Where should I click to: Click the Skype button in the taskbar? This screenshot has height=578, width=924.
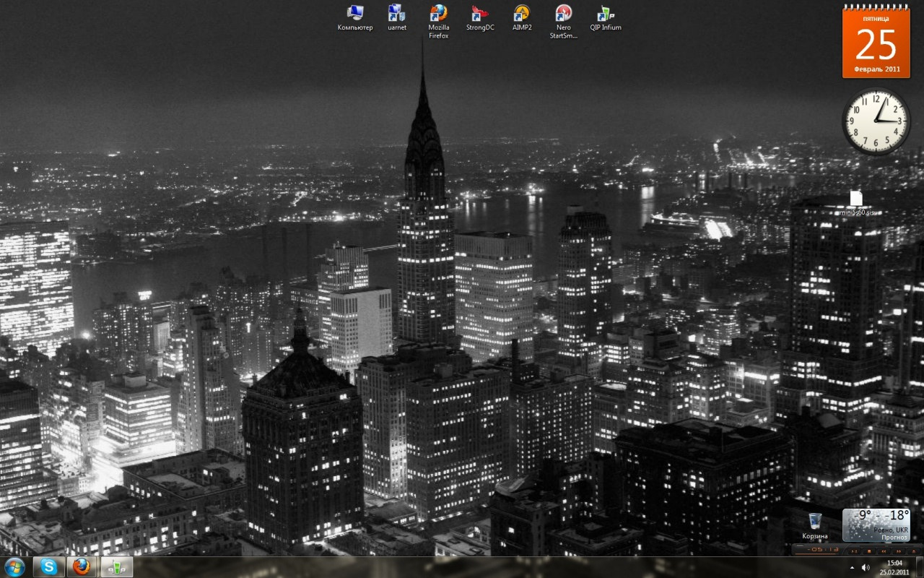click(49, 566)
